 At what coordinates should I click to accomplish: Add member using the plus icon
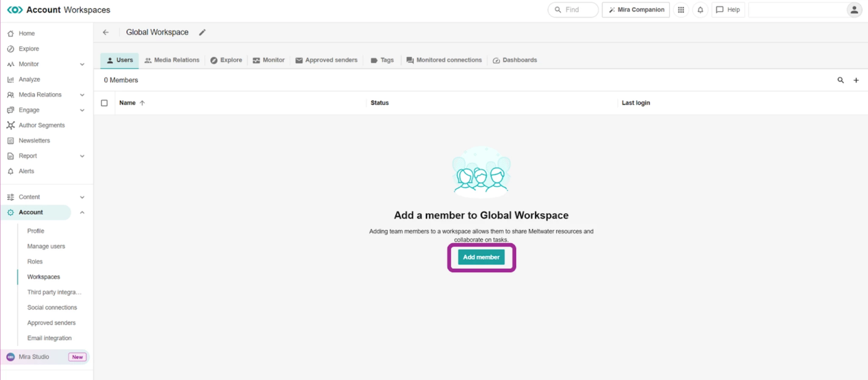pyautogui.click(x=856, y=80)
